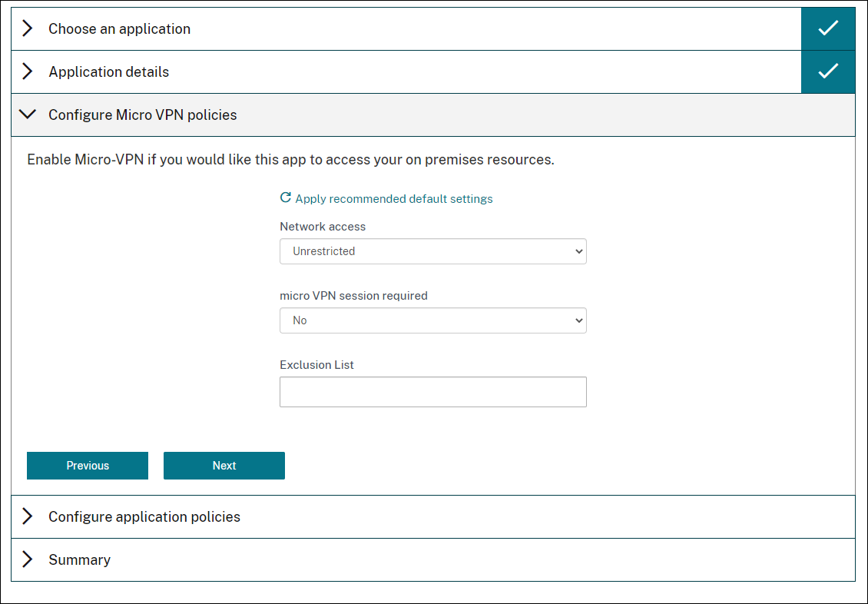Expand the Choose an application chevron
The height and width of the screenshot is (604, 868).
(x=28, y=29)
